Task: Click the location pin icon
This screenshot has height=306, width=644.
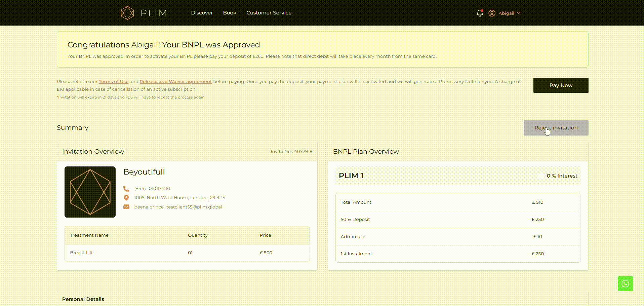Action: click(x=126, y=198)
